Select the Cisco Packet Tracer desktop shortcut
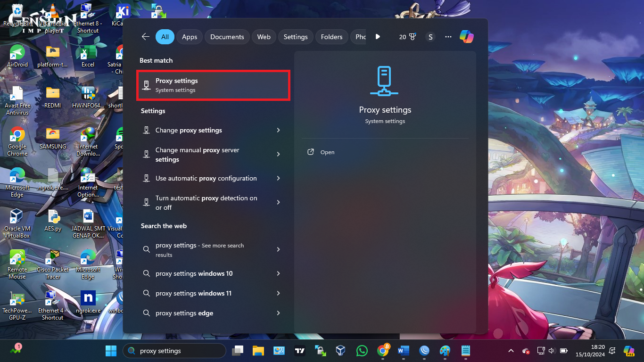 coord(53,264)
